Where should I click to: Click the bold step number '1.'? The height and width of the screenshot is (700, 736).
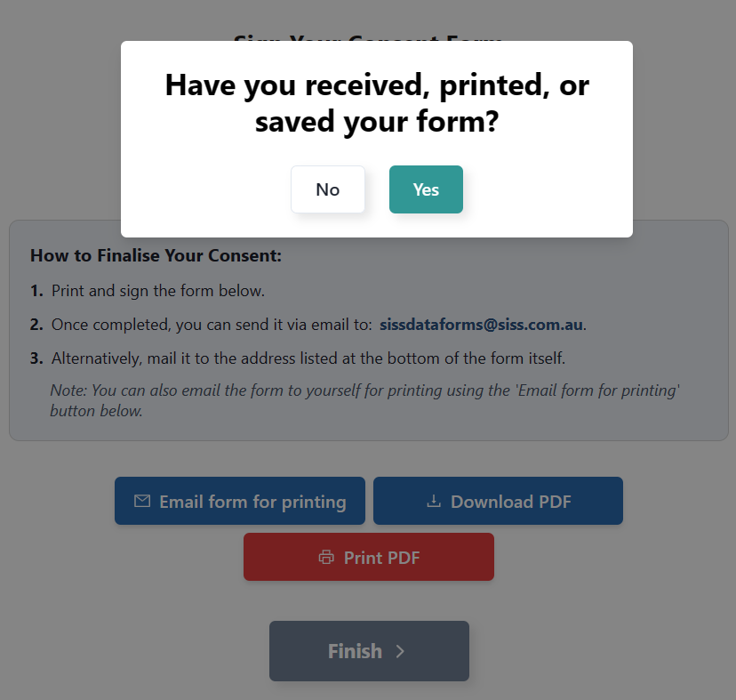36,291
